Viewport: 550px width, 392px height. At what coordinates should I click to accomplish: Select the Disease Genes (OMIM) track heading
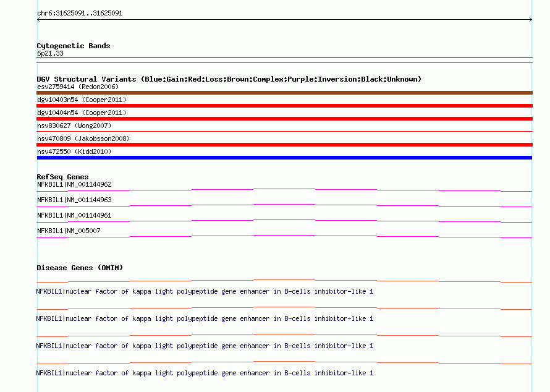point(80,268)
